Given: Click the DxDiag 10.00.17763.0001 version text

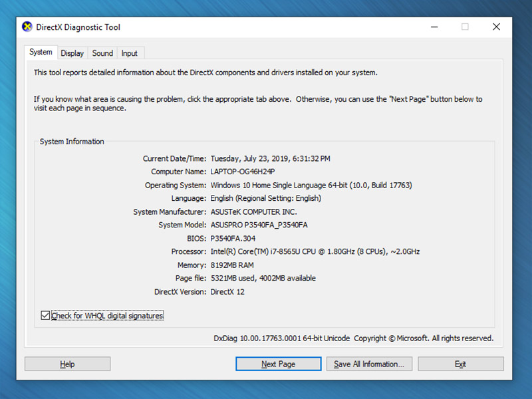Looking at the screenshot, I should (x=281, y=338).
